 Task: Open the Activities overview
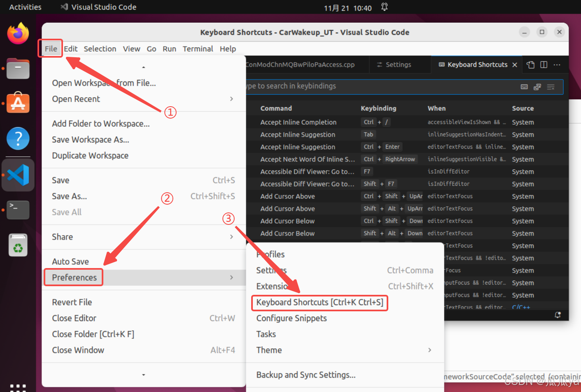(25, 7)
